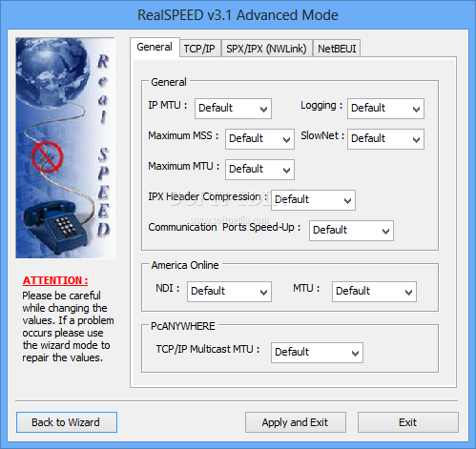
Task: Click the RealSPEED telephone banner image
Action: point(65,148)
